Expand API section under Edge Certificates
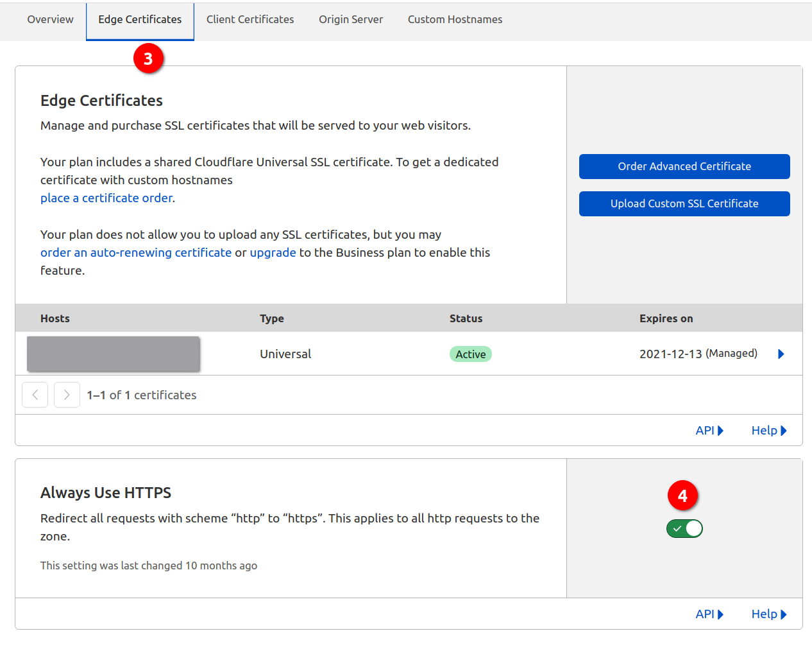The height and width of the screenshot is (647, 812). coord(709,431)
